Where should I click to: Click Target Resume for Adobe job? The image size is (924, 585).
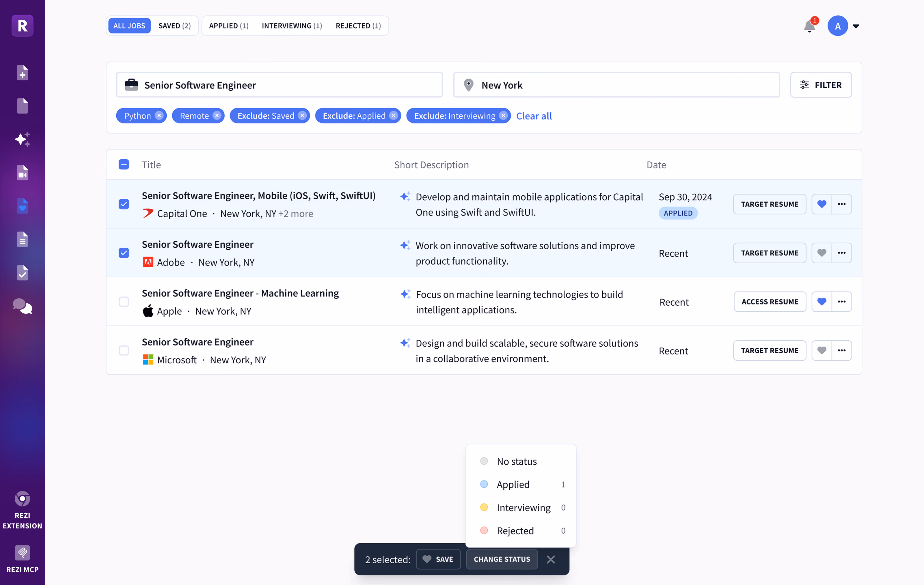coord(769,253)
